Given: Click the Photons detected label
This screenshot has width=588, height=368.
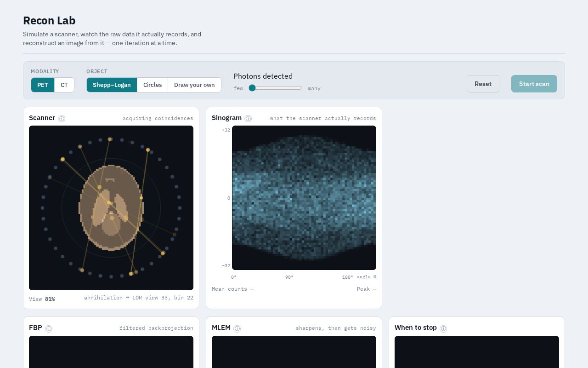Looking at the screenshot, I should click(263, 76).
